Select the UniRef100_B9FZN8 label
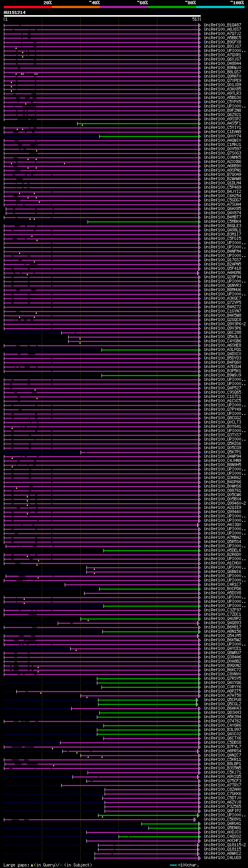Screen dimensions: 248x868 point(222,110)
